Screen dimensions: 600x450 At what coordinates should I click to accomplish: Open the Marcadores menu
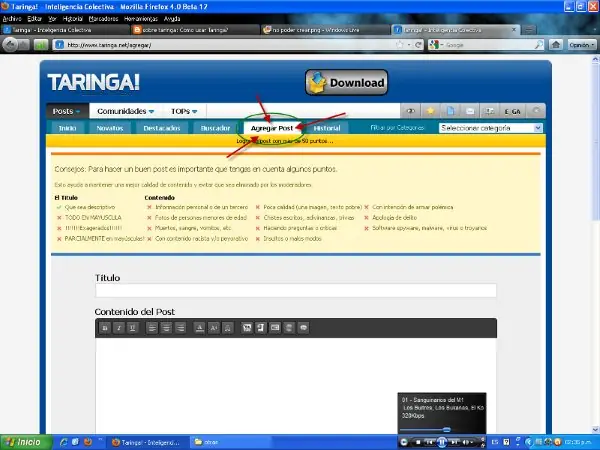[x=103, y=19]
